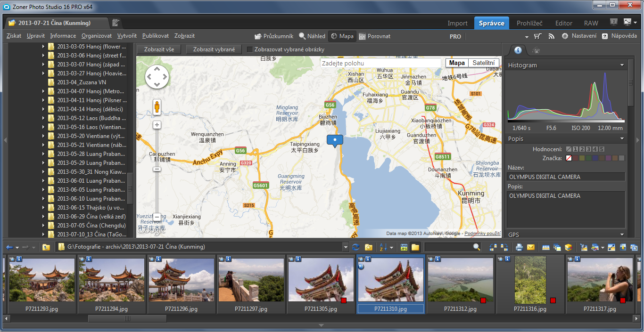Open the new tab icon beside the Kunming tab
Screen dimensions: 644x332
coord(116,23)
